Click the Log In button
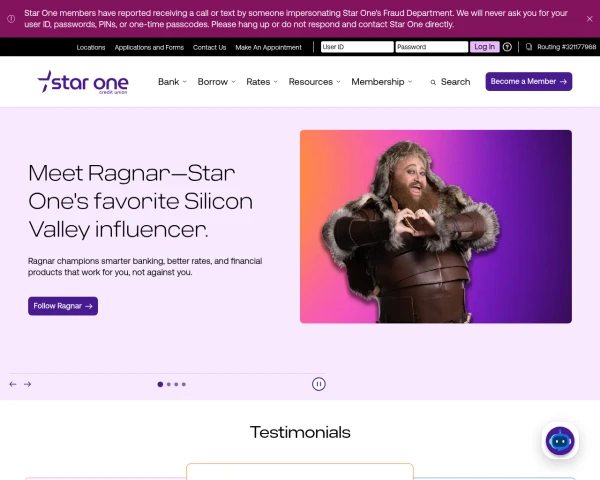Viewport: 600px width, 480px height. 484,47
